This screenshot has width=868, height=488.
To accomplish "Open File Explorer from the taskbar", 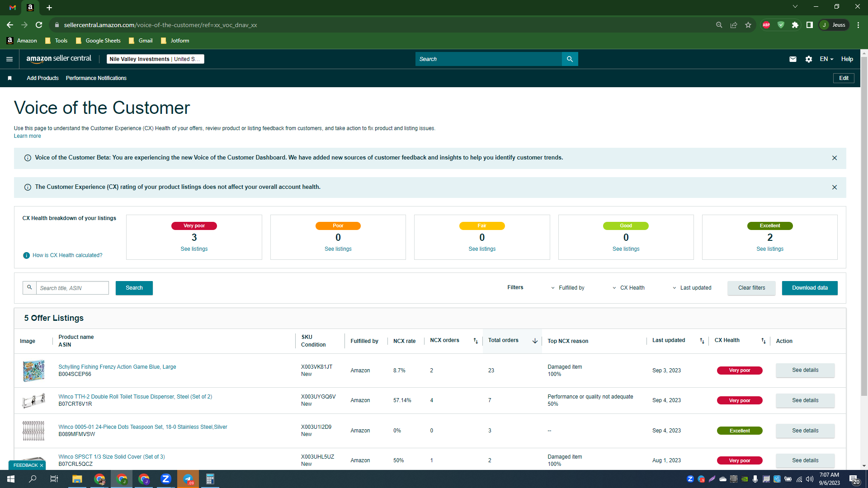I will point(77,479).
